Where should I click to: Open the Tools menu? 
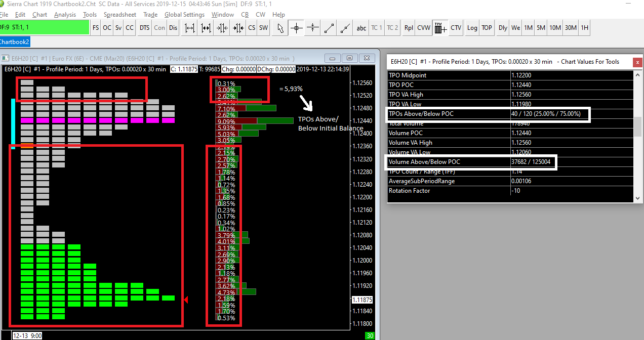point(90,15)
